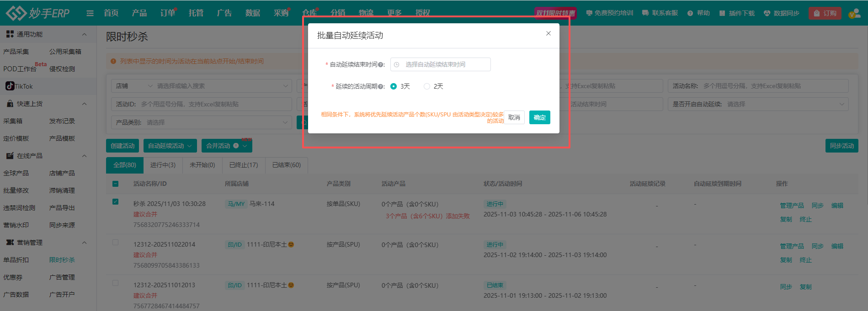This screenshot has height=311, width=868.
Task: Click the info icon on 合并活动 button
Action: [x=236, y=146]
